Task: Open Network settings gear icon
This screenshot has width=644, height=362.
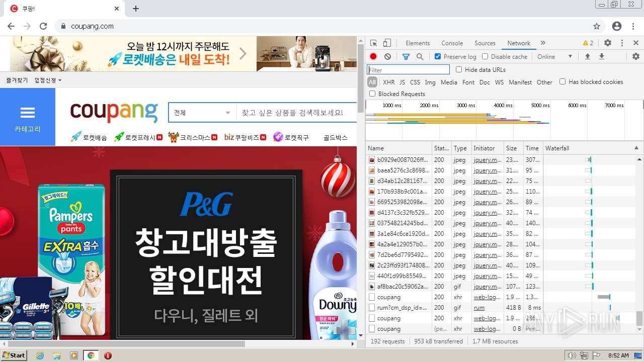Action: 636,57
